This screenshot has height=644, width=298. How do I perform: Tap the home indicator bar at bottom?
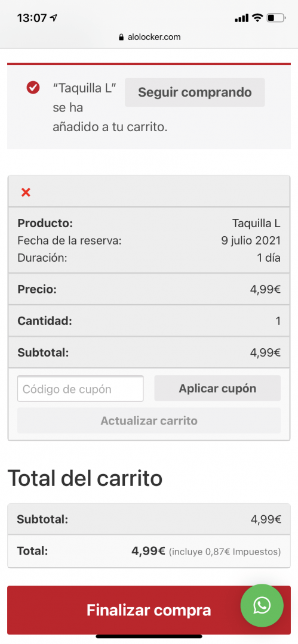coord(149,637)
